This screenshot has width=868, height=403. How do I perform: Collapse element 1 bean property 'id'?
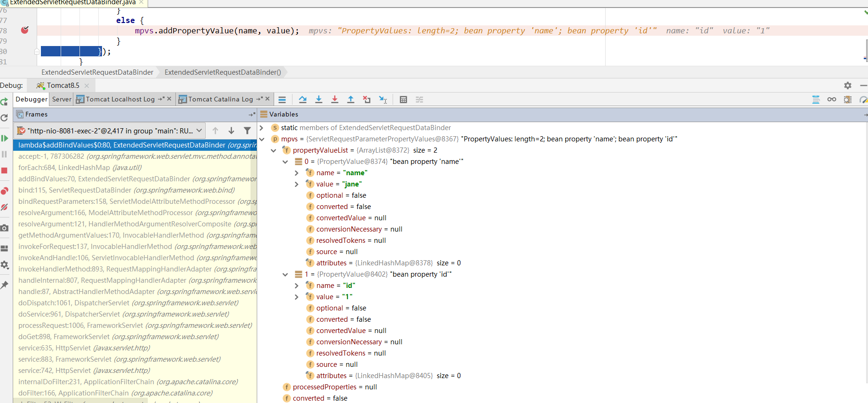[285, 274]
